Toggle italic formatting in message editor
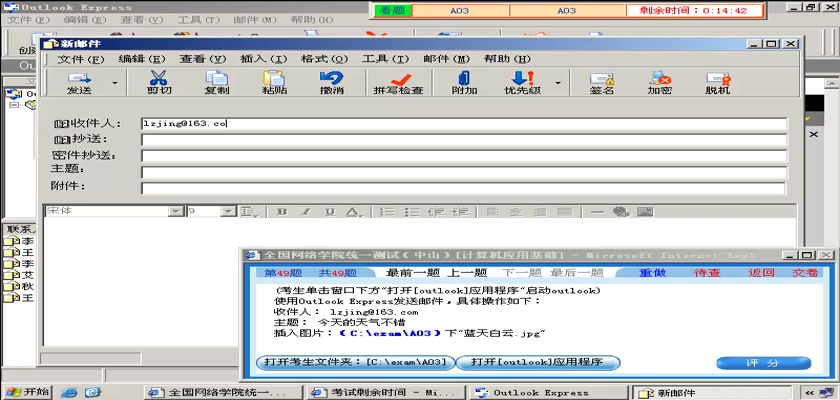This screenshot has width=840, height=400. 306,212
